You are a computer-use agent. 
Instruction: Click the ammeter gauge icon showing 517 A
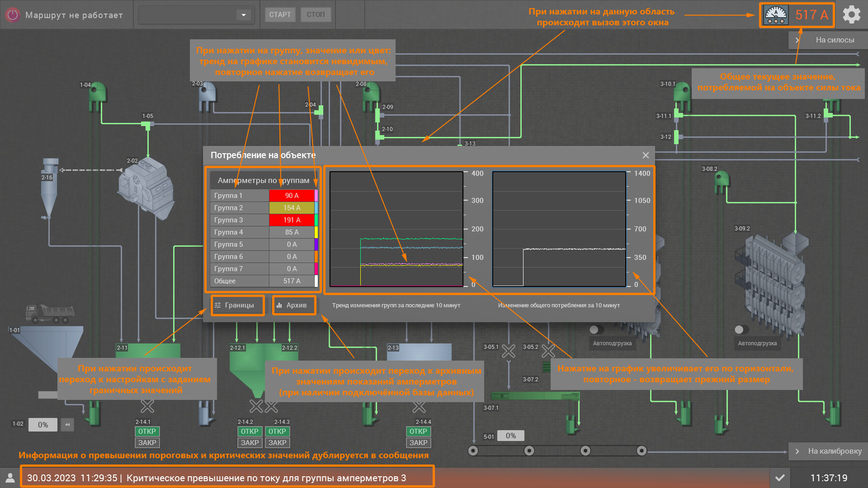(776, 15)
